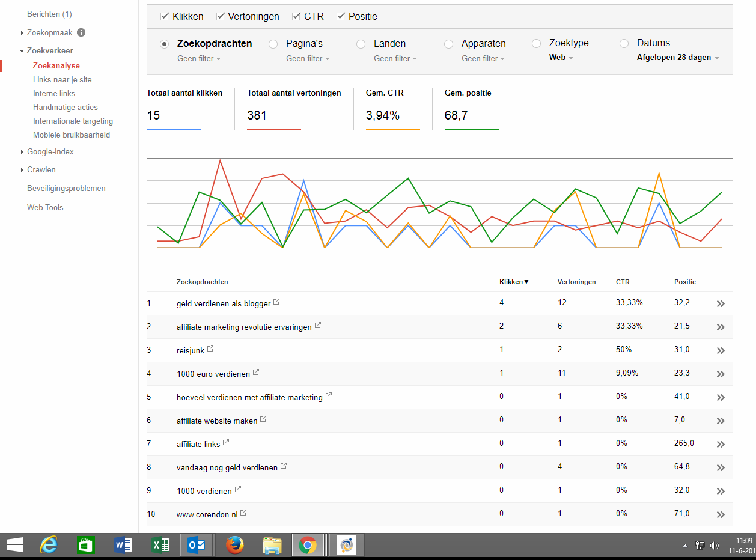Open 'Geen filter' dropdown under Pagina's
Image resolution: width=756 pixels, height=560 pixels.
point(308,58)
